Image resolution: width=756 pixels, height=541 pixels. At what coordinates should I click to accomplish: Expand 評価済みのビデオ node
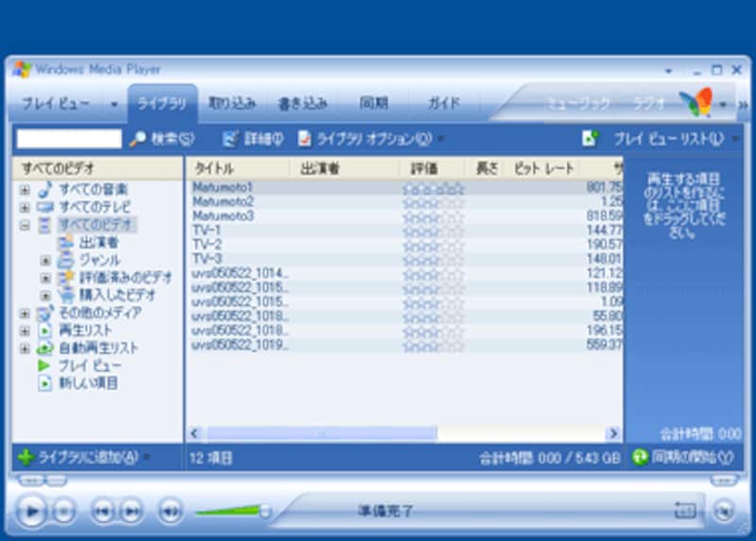(45, 278)
